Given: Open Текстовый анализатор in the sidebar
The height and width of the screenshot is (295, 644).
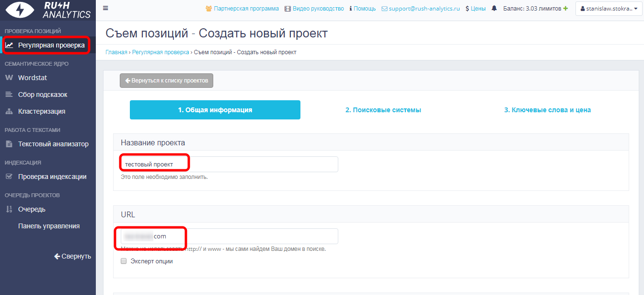Looking at the screenshot, I should (53, 144).
